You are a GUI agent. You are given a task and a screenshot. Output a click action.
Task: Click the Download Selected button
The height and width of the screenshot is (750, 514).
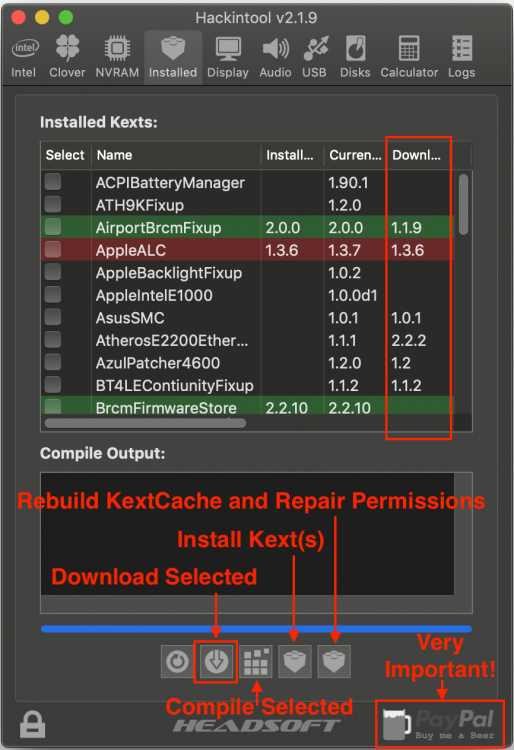point(216,662)
